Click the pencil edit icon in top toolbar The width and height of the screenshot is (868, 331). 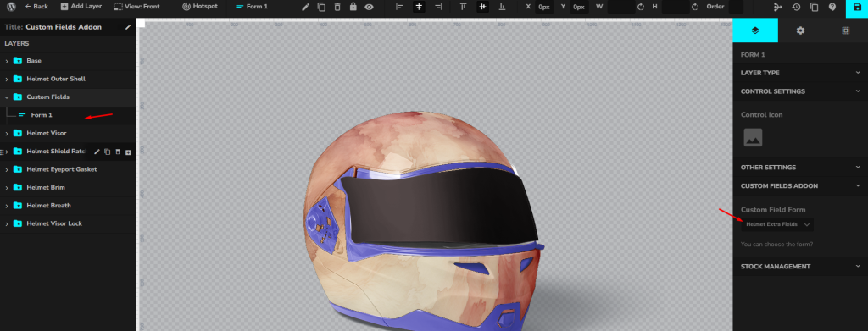pyautogui.click(x=305, y=7)
